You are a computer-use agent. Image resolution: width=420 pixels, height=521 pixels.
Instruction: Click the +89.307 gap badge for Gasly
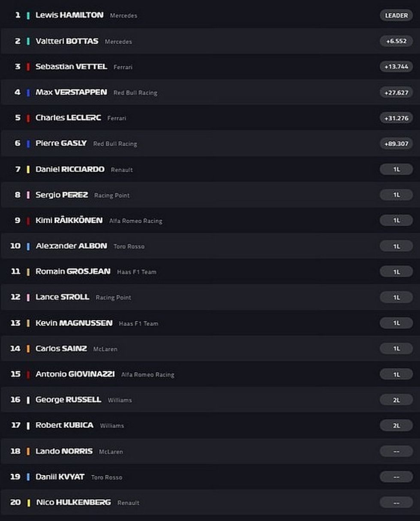pyautogui.click(x=396, y=144)
